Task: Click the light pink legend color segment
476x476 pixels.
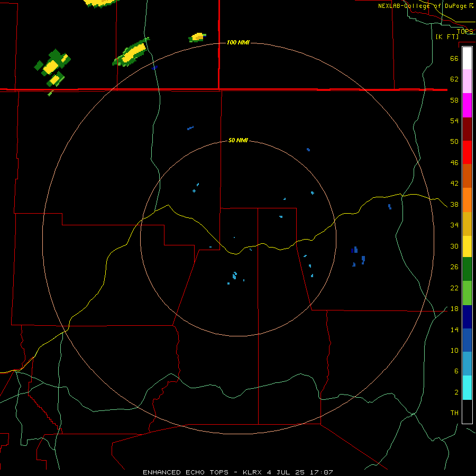Action: pyautogui.click(x=467, y=81)
